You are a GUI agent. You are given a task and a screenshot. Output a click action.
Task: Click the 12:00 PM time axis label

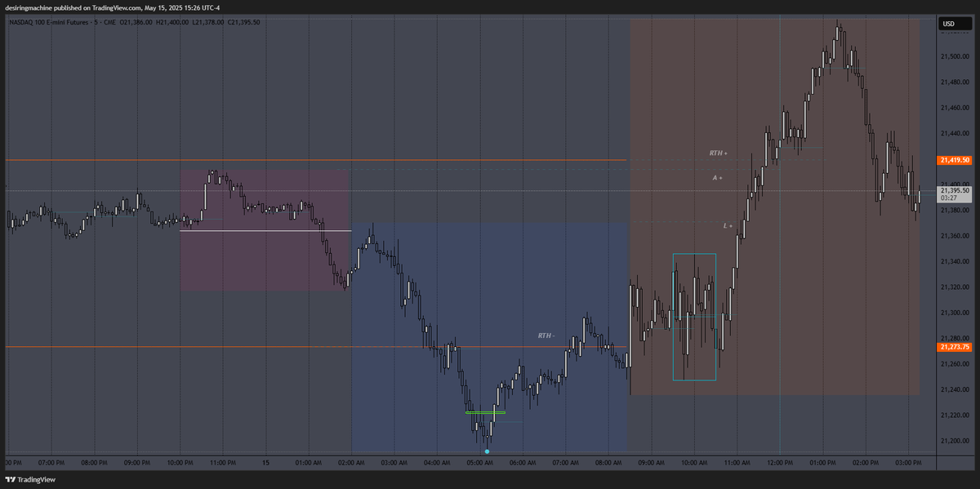780,462
